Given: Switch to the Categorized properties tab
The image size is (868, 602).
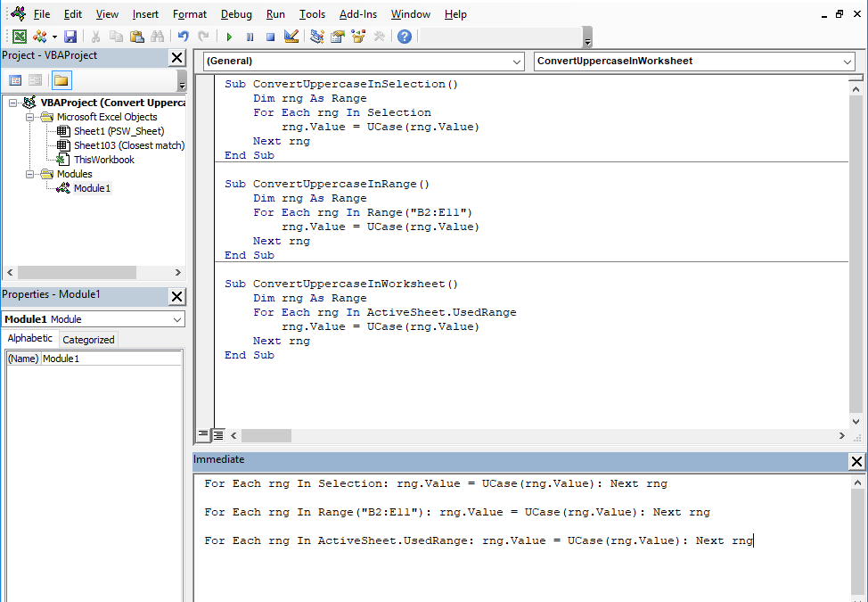Looking at the screenshot, I should tap(88, 339).
